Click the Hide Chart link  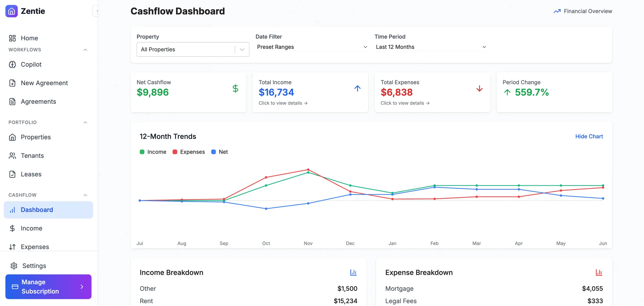589,137
